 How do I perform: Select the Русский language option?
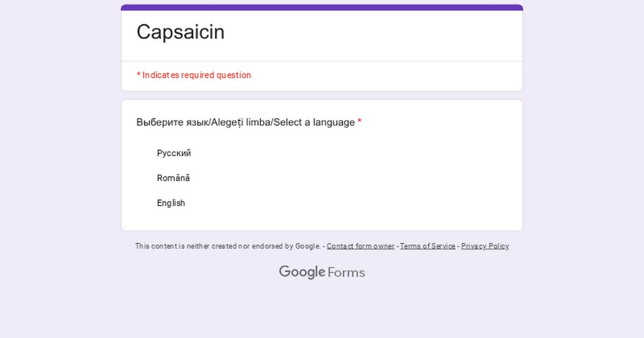pyautogui.click(x=173, y=153)
